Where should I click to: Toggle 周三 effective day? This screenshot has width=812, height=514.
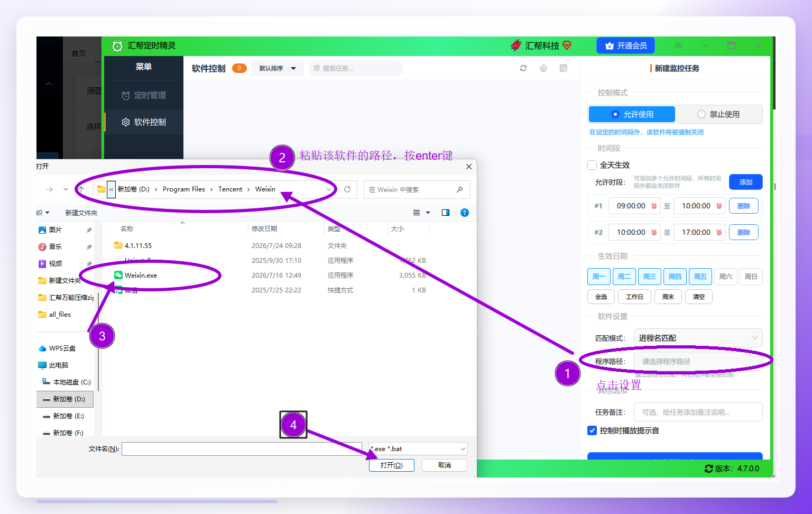(x=650, y=277)
